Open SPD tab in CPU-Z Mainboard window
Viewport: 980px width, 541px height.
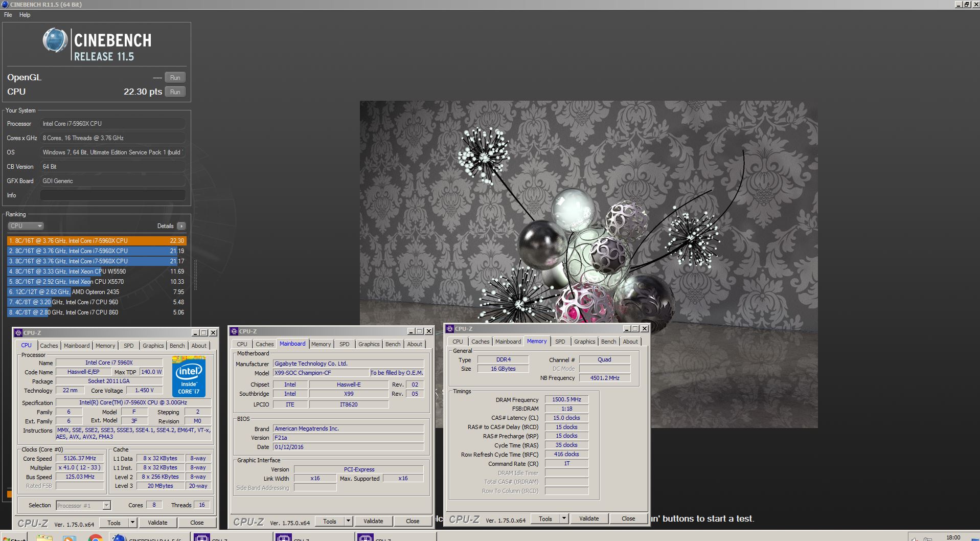pos(345,344)
